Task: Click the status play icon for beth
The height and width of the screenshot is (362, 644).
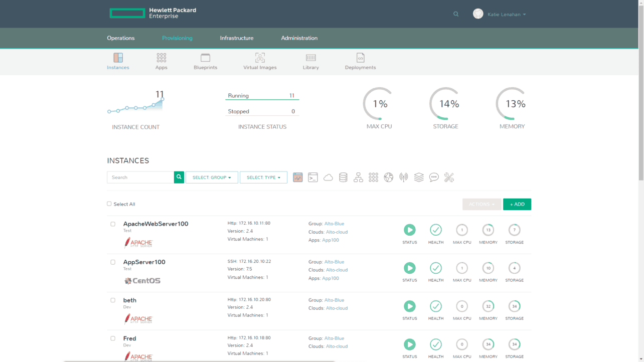Action: (x=410, y=306)
